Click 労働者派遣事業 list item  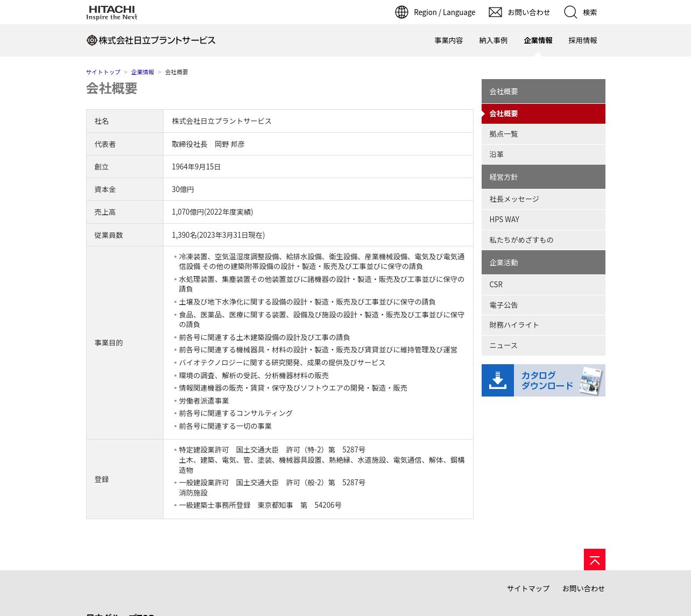204,401
